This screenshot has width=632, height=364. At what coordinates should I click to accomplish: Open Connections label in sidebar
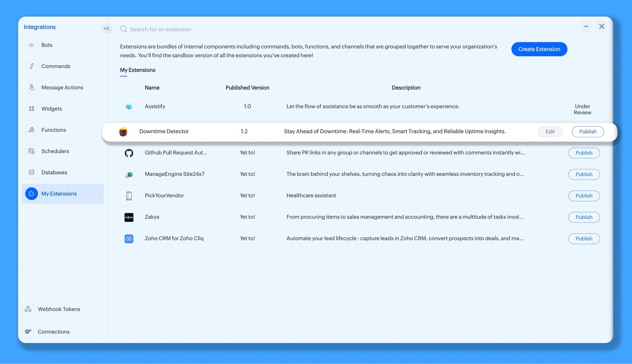point(54,332)
